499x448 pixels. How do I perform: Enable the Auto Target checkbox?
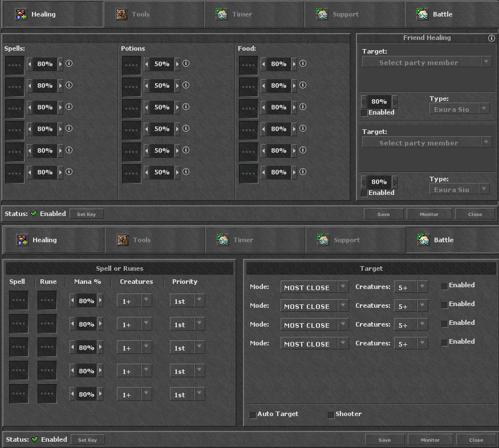[x=253, y=415]
